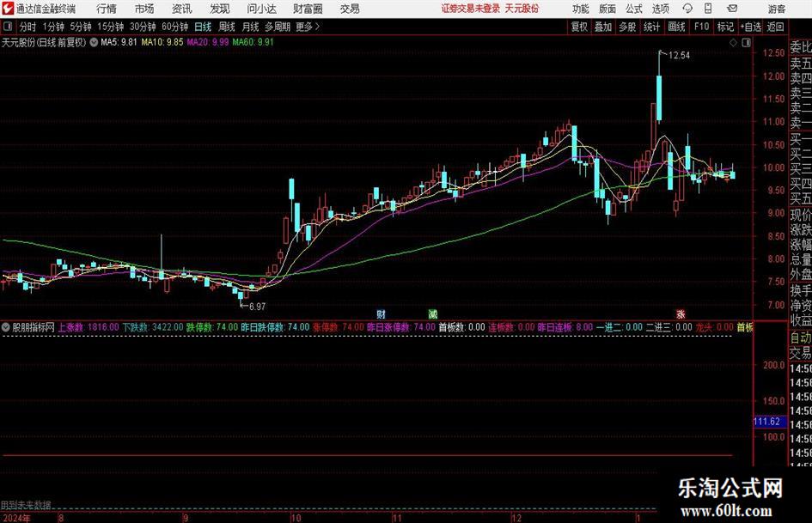The width and height of the screenshot is (812, 523).
Task: Add stock with the +自选 button
Action: coord(750,27)
